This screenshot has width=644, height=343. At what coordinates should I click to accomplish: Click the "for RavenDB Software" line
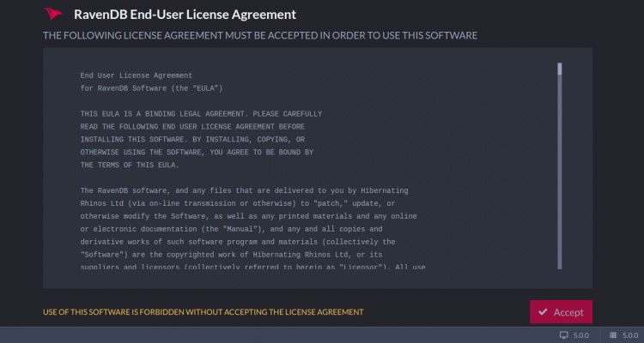tap(152, 88)
